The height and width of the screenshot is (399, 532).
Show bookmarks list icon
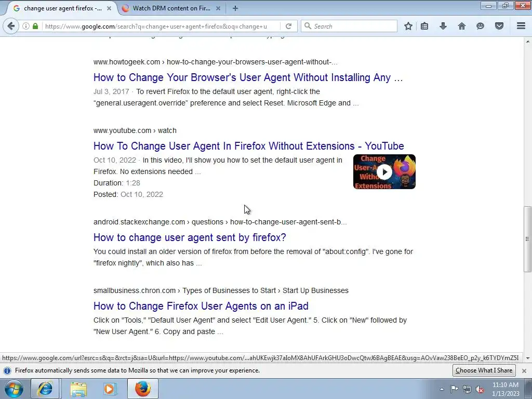coord(424,26)
